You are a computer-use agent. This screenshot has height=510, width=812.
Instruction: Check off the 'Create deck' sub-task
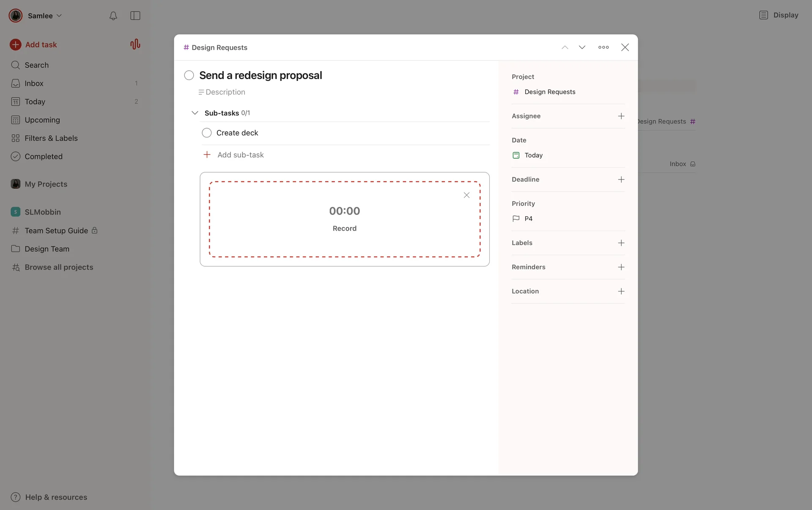click(206, 133)
